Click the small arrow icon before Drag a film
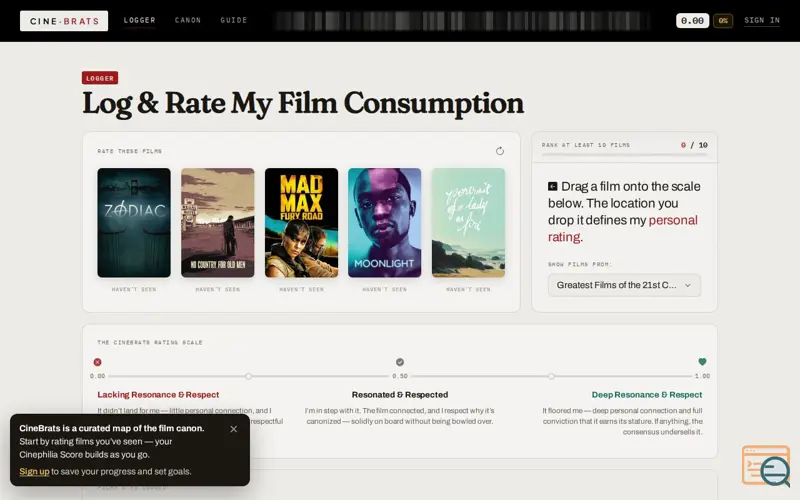800x500 pixels. pyautogui.click(x=553, y=186)
